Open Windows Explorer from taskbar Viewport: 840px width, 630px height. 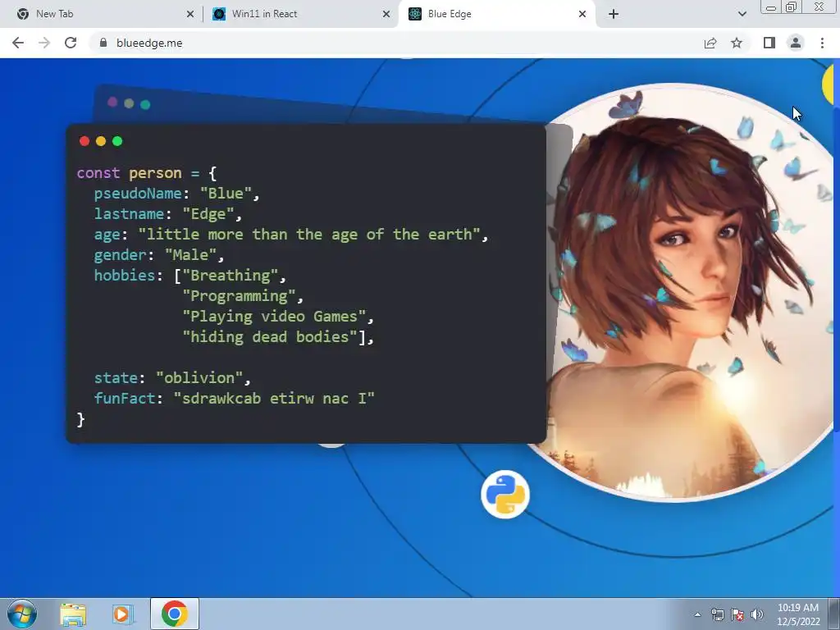73,614
